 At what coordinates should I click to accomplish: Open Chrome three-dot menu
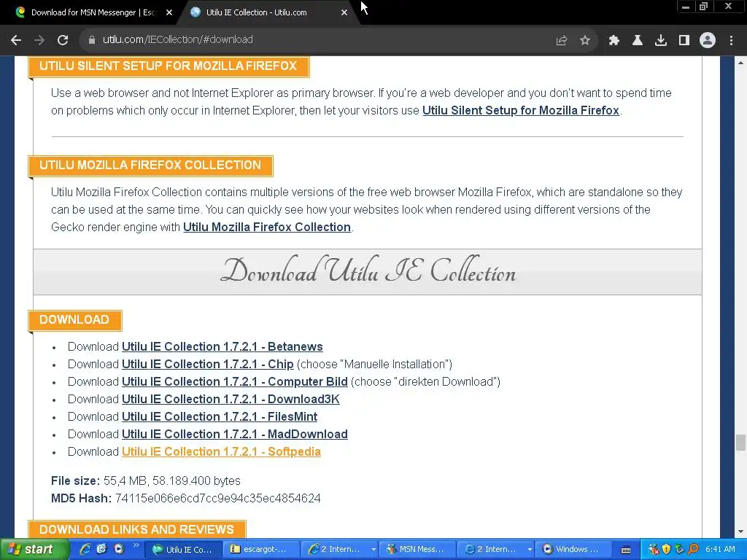click(731, 41)
